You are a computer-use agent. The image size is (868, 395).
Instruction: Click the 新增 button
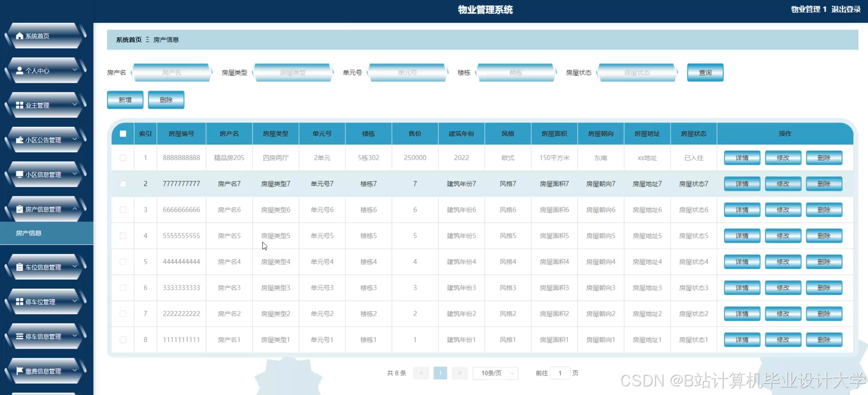click(x=125, y=100)
